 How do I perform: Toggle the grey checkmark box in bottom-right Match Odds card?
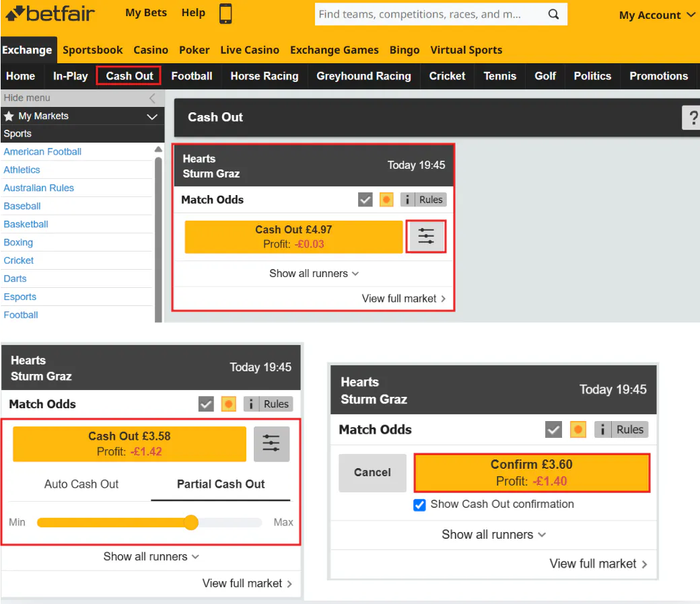coord(553,430)
